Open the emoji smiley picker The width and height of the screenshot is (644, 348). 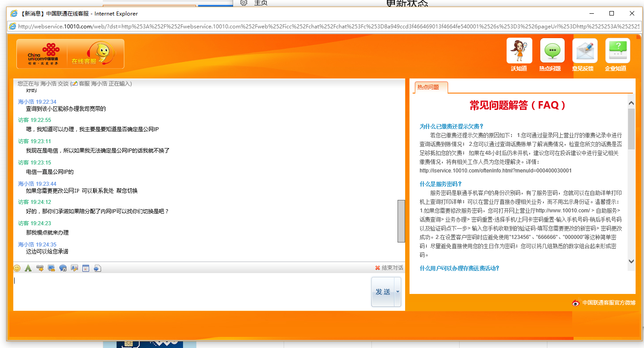click(17, 268)
